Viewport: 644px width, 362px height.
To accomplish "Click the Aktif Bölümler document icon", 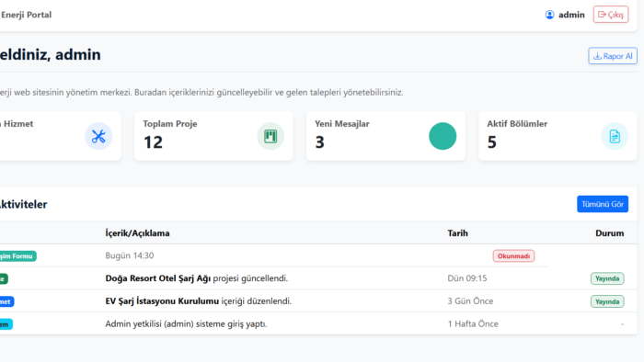I will click(615, 136).
